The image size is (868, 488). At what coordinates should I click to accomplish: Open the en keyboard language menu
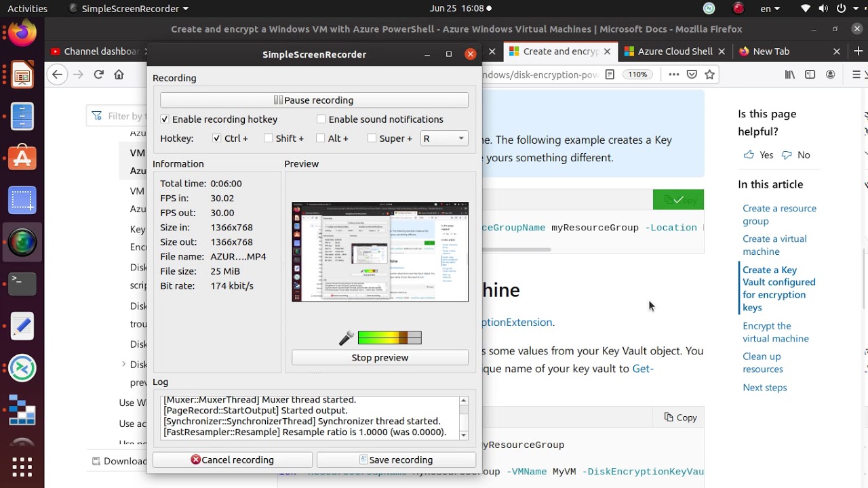tap(770, 9)
